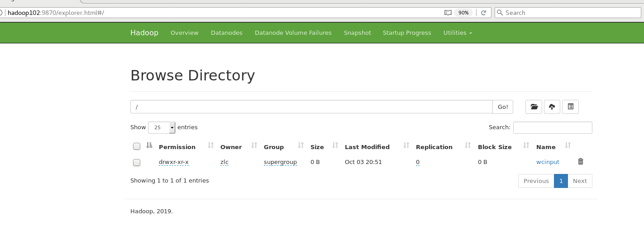Sort by Size column arrows

(335, 145)
